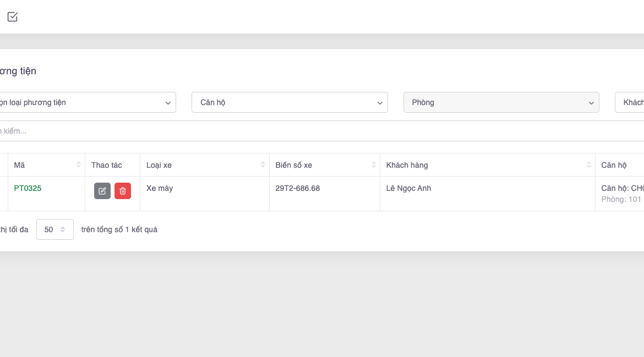
Task: Expand the Căn hộ filter dropdown
Action: click(290, 102)
